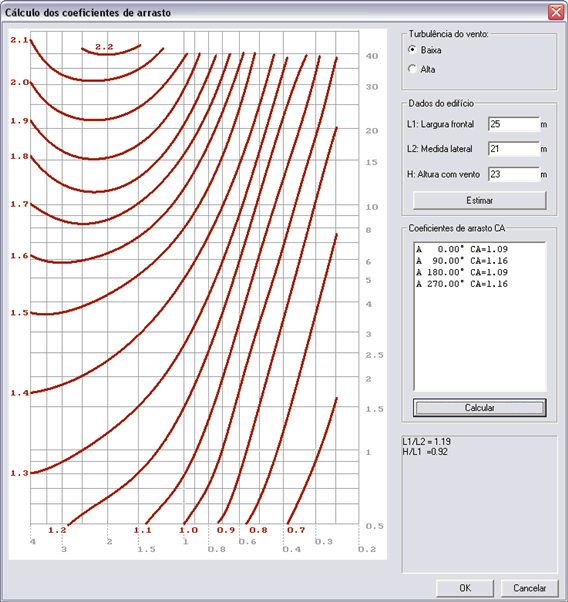Image resolution: width=568 pixels, height=602 pixels.
Task: Click the 1.5 curve label on the left axis
Action: 20,313
